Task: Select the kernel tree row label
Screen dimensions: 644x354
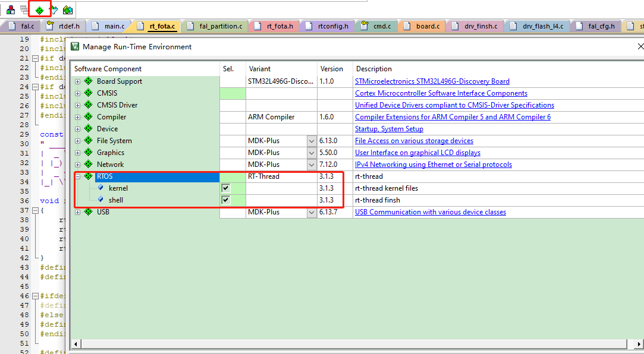Action: tap(118, 188)
